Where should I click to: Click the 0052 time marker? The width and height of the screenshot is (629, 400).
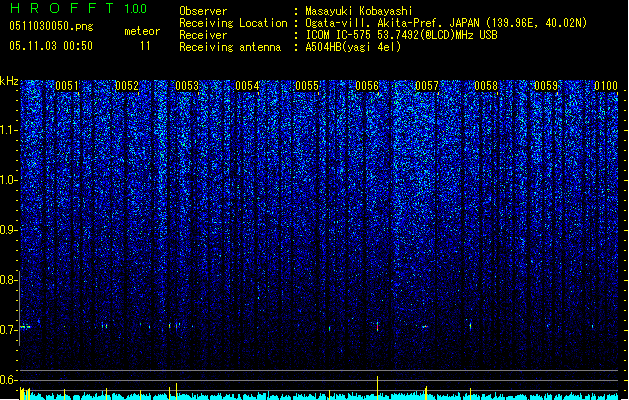(127, 86)
